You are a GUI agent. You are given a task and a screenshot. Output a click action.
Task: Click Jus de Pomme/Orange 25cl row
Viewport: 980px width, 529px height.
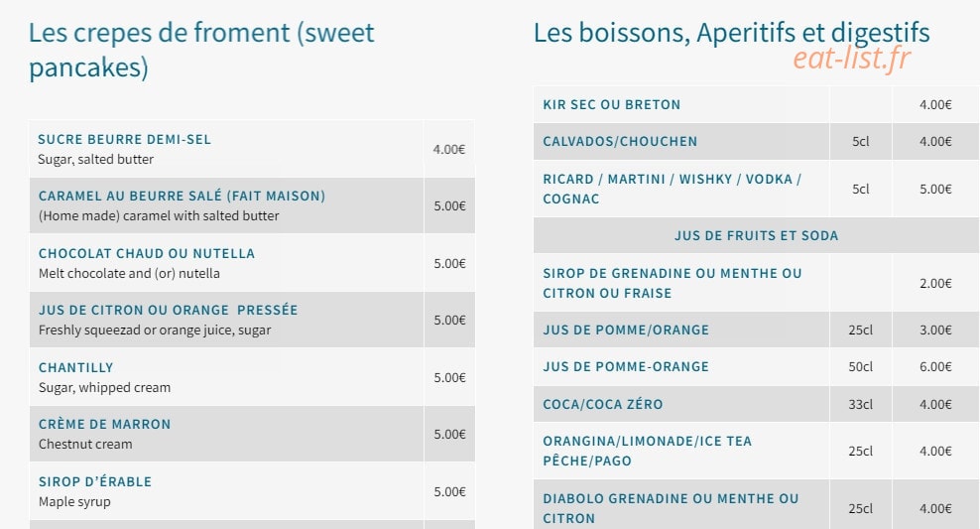pos(756,330)
